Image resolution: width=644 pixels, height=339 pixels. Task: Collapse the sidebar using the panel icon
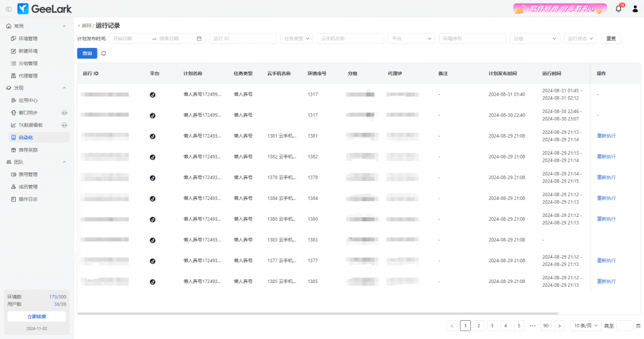point(8,9)
